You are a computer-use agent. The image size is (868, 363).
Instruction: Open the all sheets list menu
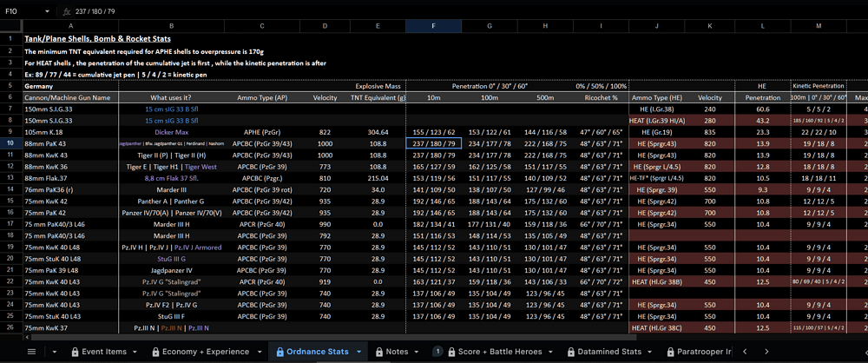[31, 352]
